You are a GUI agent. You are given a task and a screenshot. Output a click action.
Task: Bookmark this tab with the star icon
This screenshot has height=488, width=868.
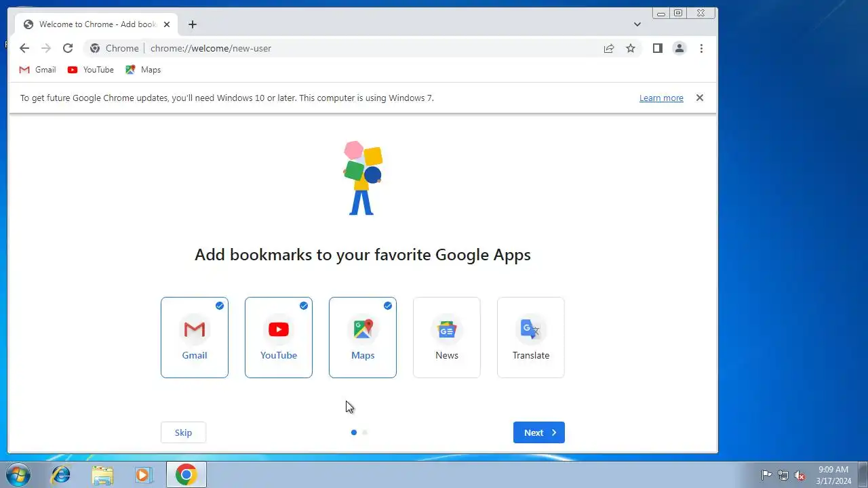[631, 48]
